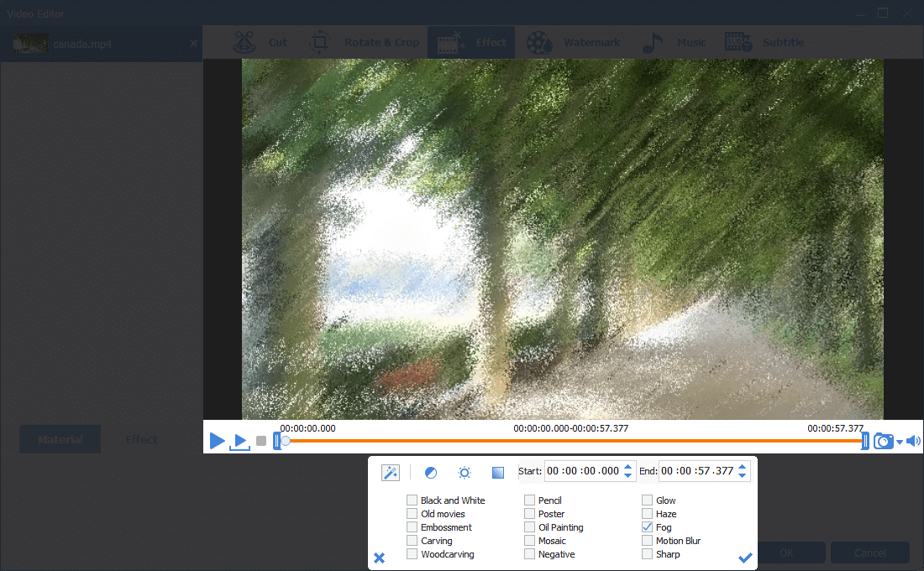Enable Oil Painting effect
Viewport: 924px width, 571px height.
click(529, 527)
